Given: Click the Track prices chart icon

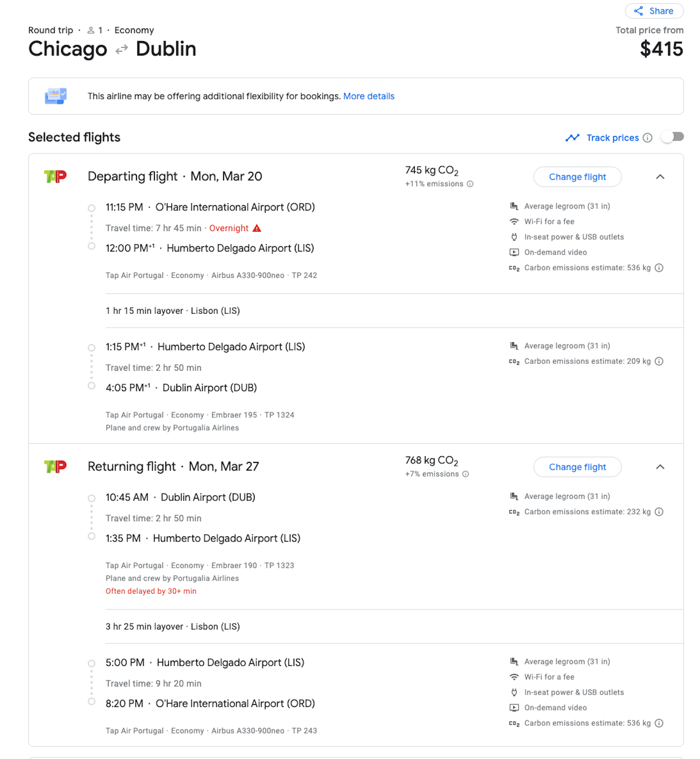Looking at the screenshot, I should pos(572,138).
